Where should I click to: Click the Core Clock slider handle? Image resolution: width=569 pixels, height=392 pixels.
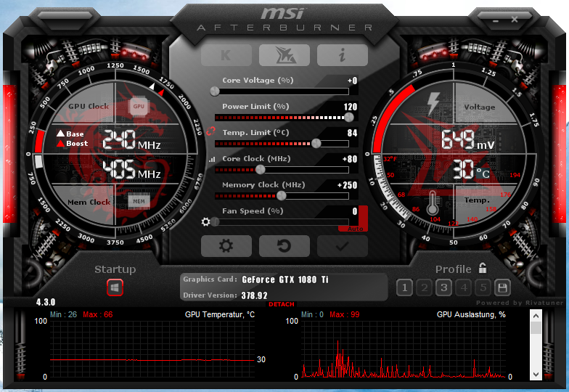pyautogui.click(x=260, y=170)
